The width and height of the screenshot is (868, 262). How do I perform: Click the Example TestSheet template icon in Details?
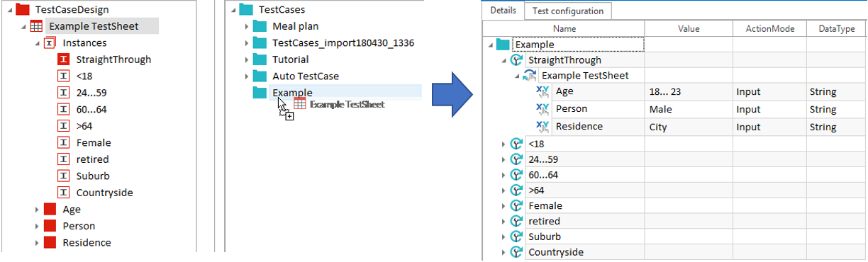(x=530, y=76)
